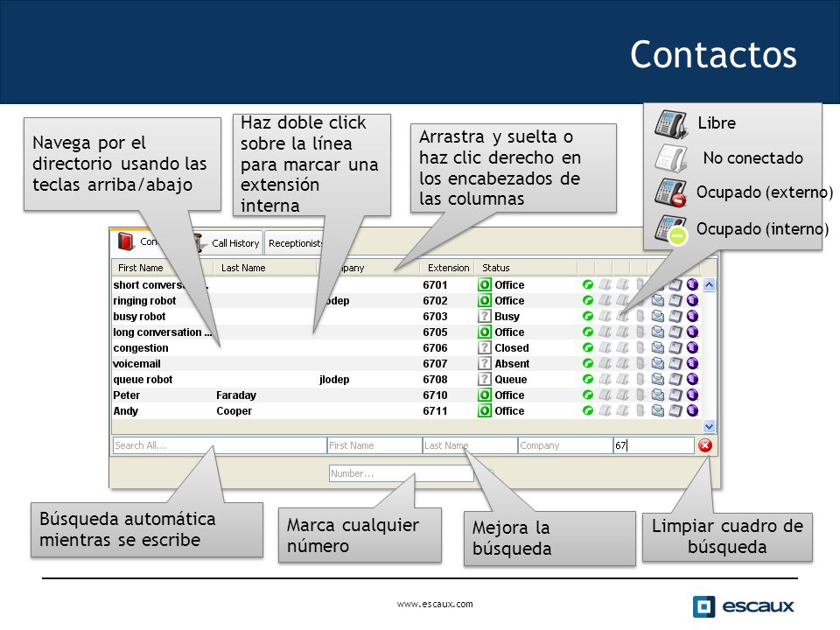Click the note icon for extension 6707
840x630 pixels.
click(x=675, y=364)
